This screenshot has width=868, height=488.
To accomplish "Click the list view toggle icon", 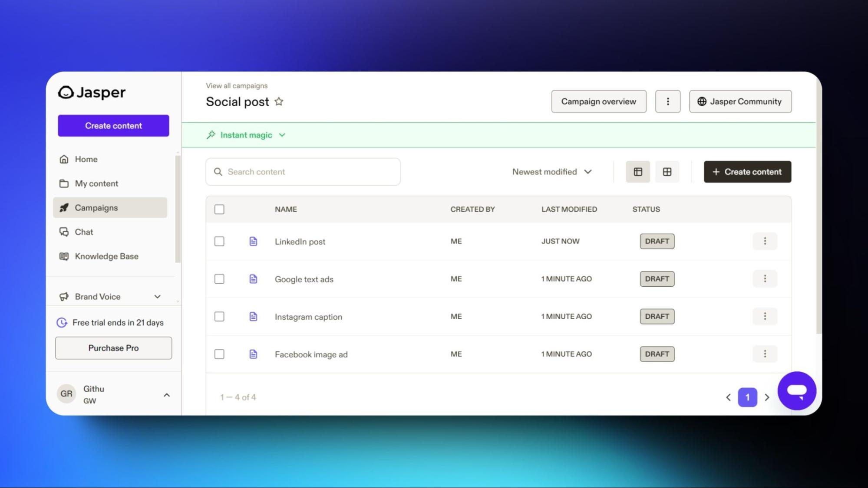I will (x=638, y=172).
